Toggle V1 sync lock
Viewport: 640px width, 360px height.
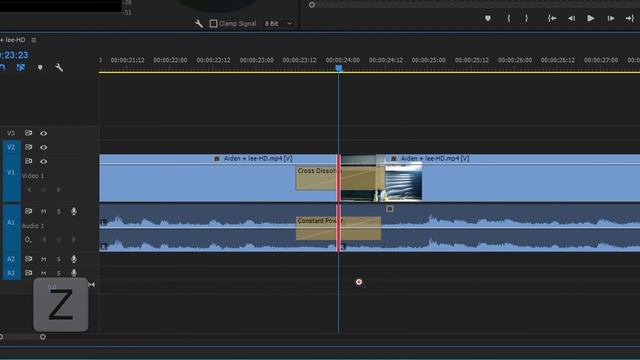[x=28, y=161]
